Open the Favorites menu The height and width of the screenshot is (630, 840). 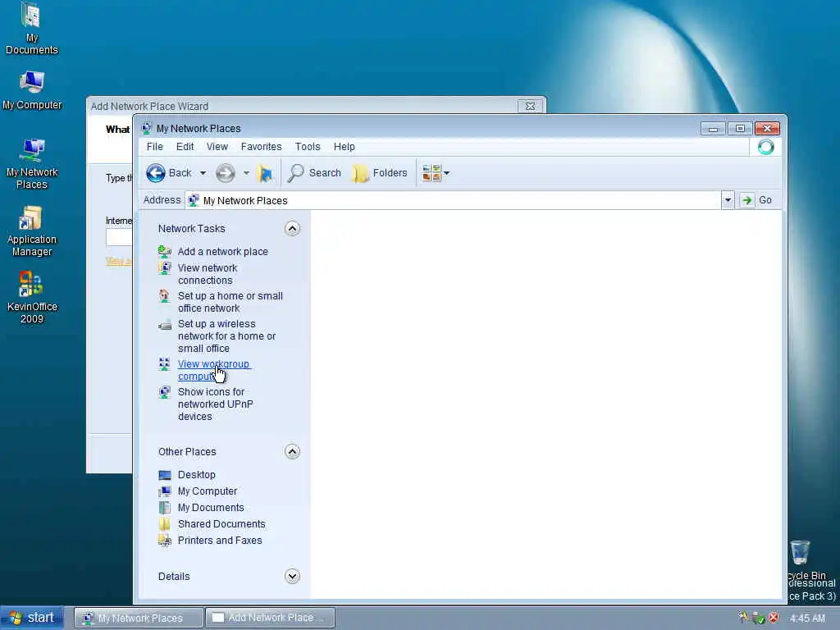[x=261, y=147]
